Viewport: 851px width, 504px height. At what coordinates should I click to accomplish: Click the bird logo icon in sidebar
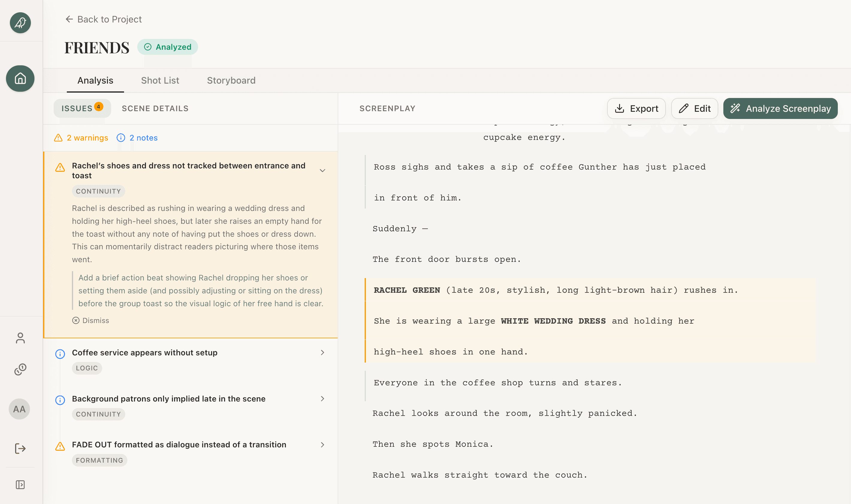(20, 23)
